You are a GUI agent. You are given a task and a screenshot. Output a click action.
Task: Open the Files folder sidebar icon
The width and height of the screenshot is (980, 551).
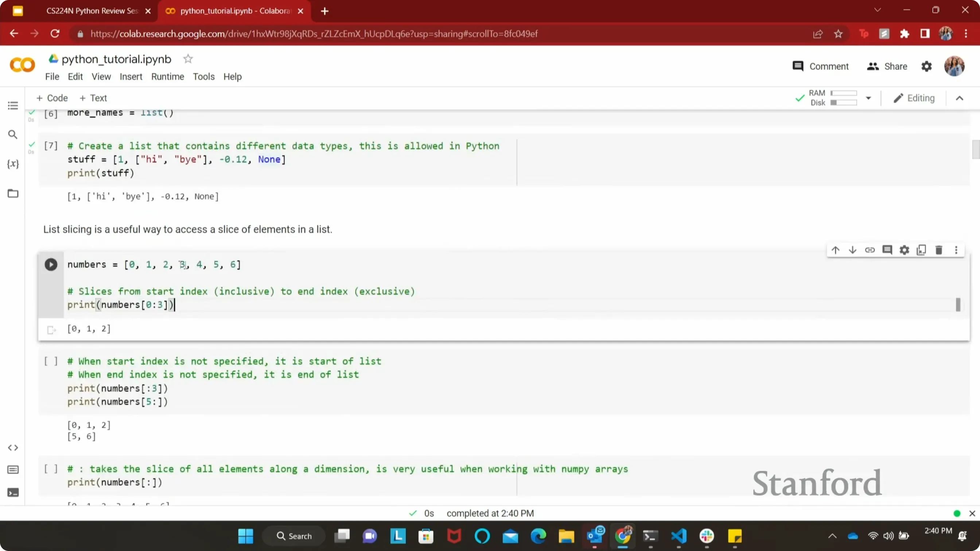tap(13, 194)
